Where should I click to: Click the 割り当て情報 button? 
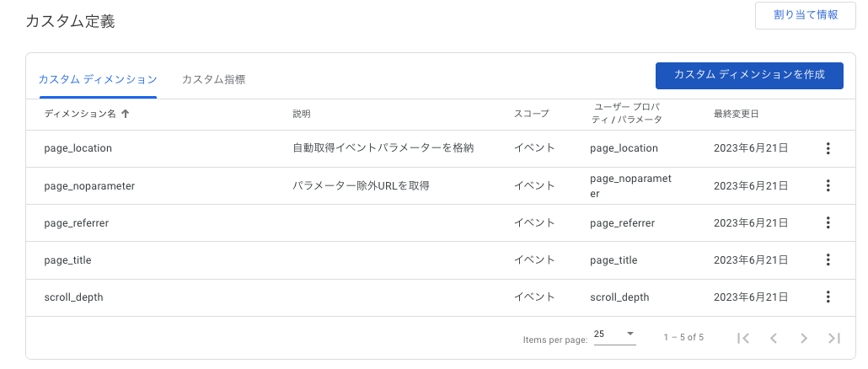(x=806, y=15)
